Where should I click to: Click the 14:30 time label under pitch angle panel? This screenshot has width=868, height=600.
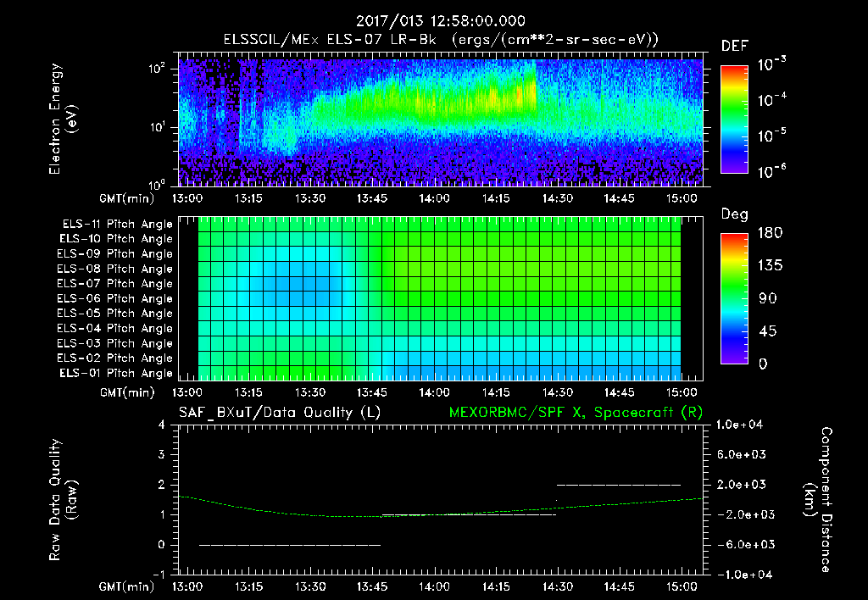click(x=558, y=392)
